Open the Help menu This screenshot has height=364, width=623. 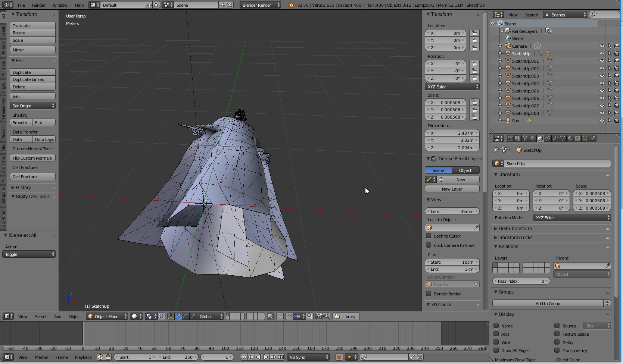pos(79,5)
